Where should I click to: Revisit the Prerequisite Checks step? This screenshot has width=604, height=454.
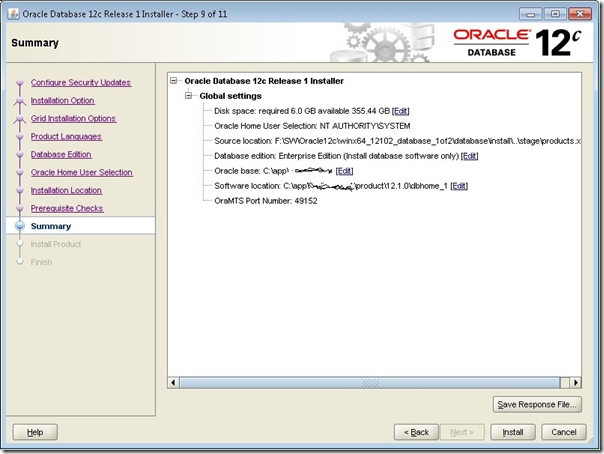pos(67,208)
